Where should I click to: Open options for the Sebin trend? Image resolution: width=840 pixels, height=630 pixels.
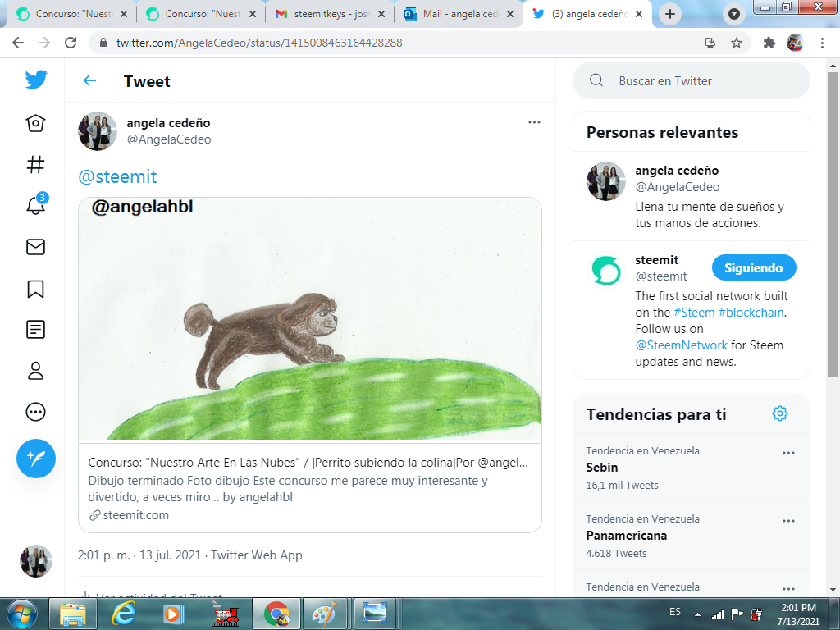tap(788, 453)
